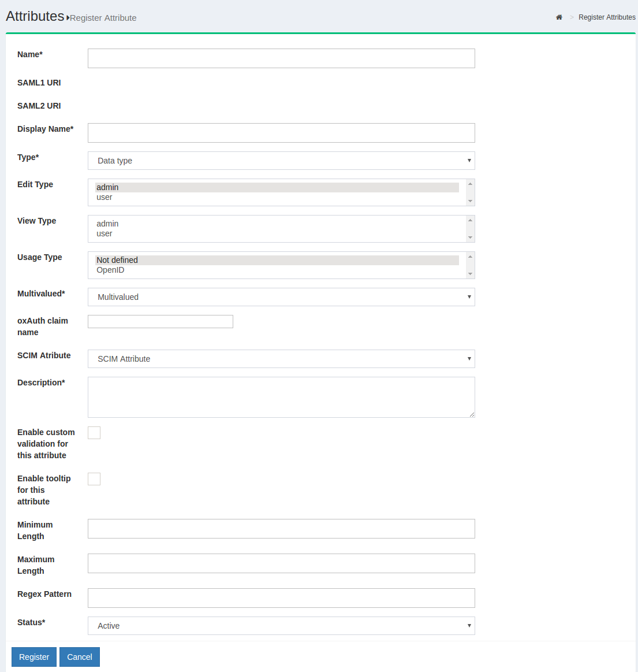Open the SCIM Attribute dropdown
Viewport: 638px width, 672px height.
[x=281, y=359]
